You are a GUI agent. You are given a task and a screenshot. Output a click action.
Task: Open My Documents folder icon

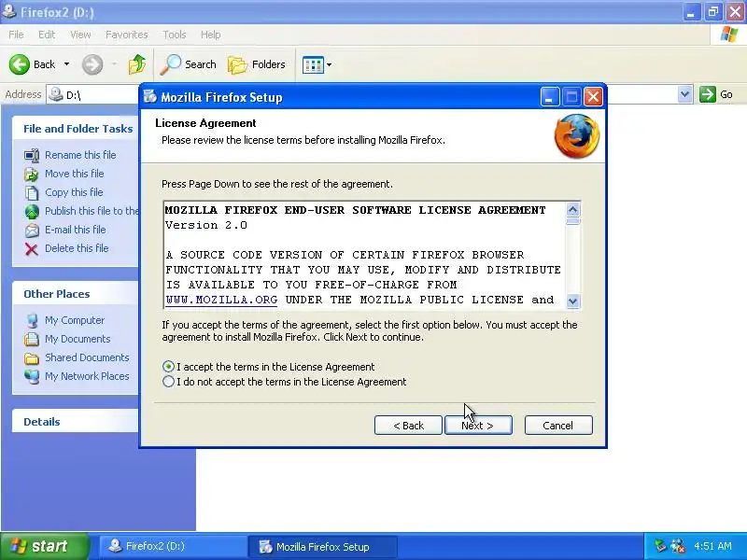click(x=32, y=339)
